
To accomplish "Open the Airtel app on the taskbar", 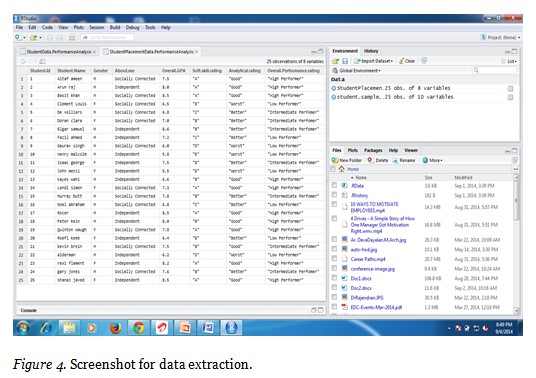I will point(162,328).
